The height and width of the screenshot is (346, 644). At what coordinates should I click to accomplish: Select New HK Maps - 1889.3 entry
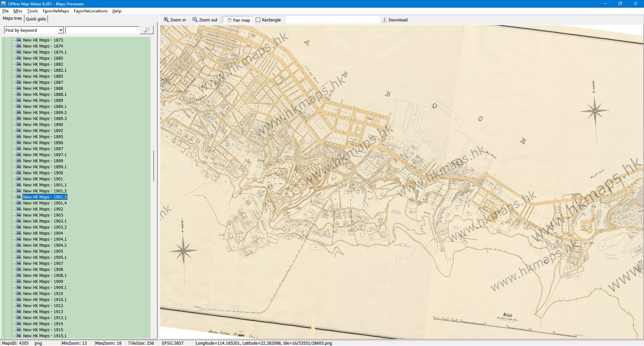(x=45, y=119)
